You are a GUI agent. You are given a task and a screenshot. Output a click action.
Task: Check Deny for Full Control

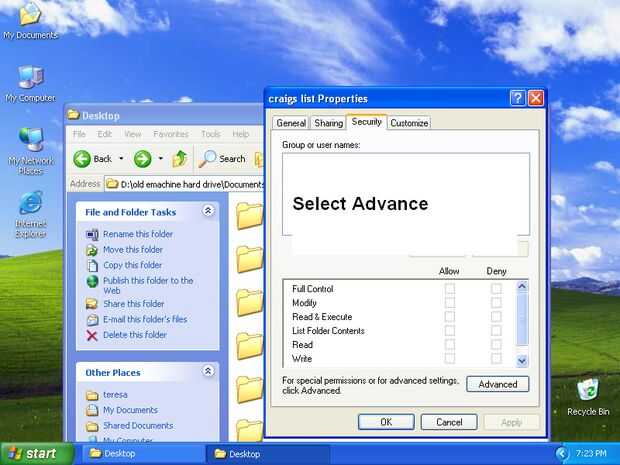tap(496, 289)
